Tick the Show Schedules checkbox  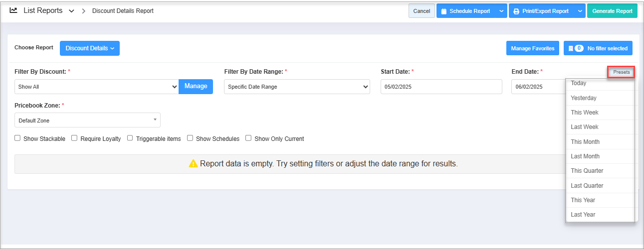click(190, 138)
